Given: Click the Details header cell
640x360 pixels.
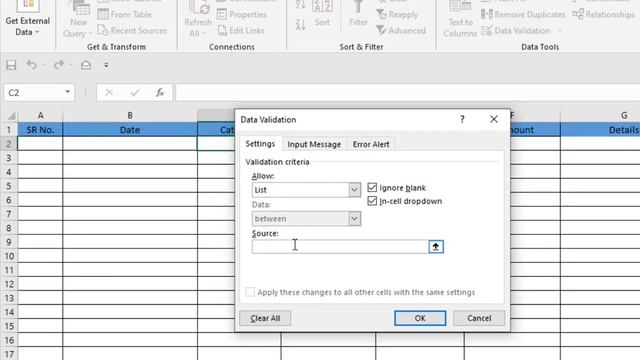Looking at the screenshot, I should pos(600,130).
